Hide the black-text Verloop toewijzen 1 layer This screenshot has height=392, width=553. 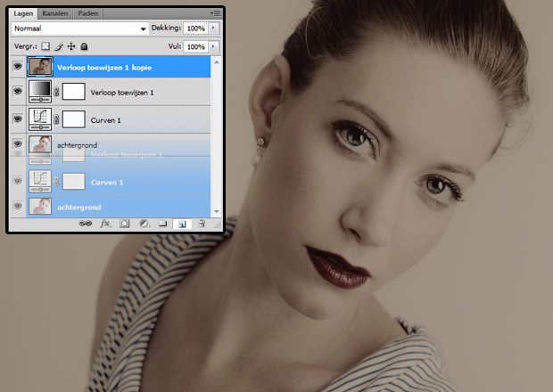pos(18,92)
